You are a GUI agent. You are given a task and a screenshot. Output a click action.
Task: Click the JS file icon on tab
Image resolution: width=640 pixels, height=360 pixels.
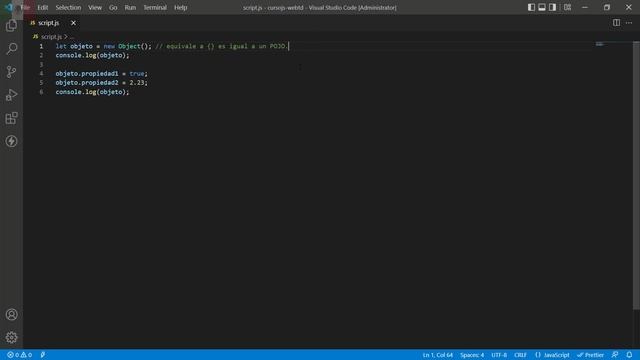[33, 23]
